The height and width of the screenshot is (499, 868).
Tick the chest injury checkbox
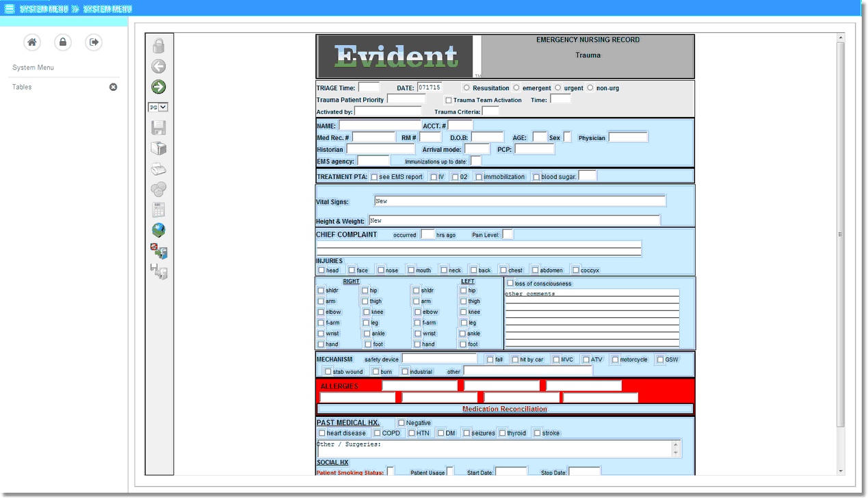click(x=503, y=270)
